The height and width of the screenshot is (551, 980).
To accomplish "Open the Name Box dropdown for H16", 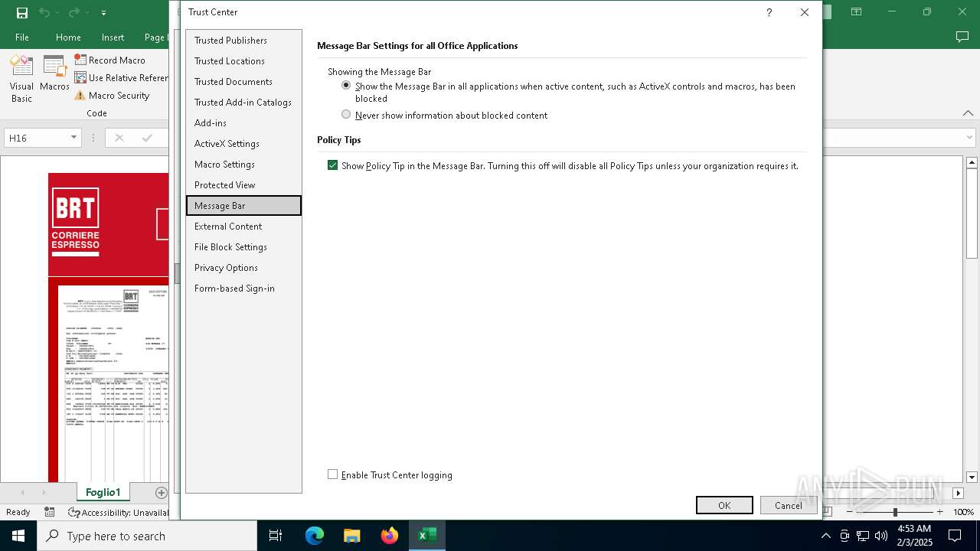I will pyautogui.click(x=73, y=138).
